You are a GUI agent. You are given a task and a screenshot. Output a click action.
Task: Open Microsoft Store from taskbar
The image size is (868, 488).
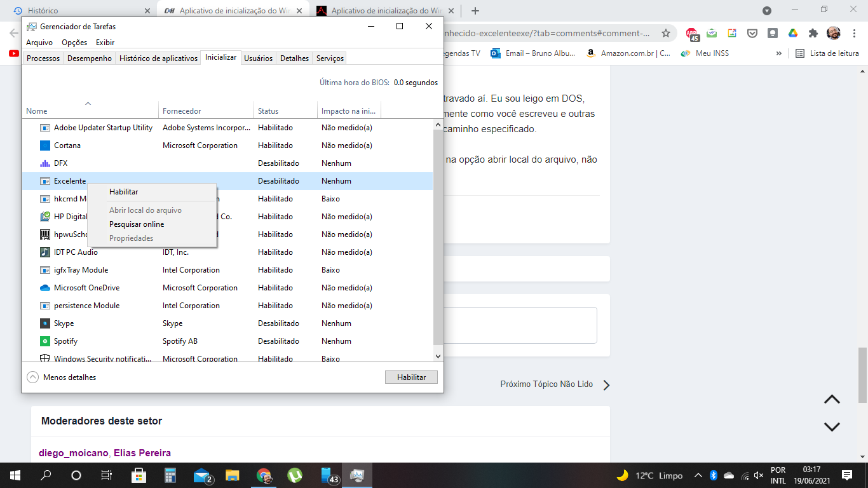(x=139, y=475)
